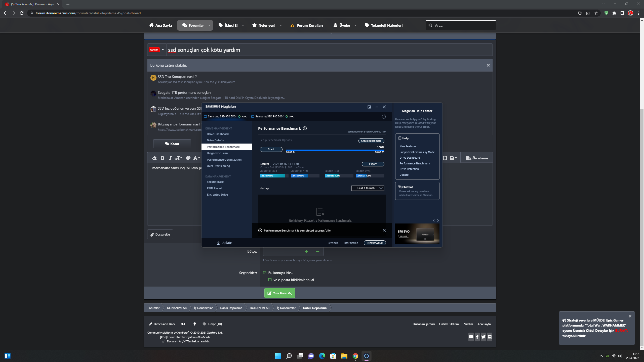This screenshot has width=644, height=362.
Task: Click the Performance Benchmark help question icon
Action: [x=305, y=128]
